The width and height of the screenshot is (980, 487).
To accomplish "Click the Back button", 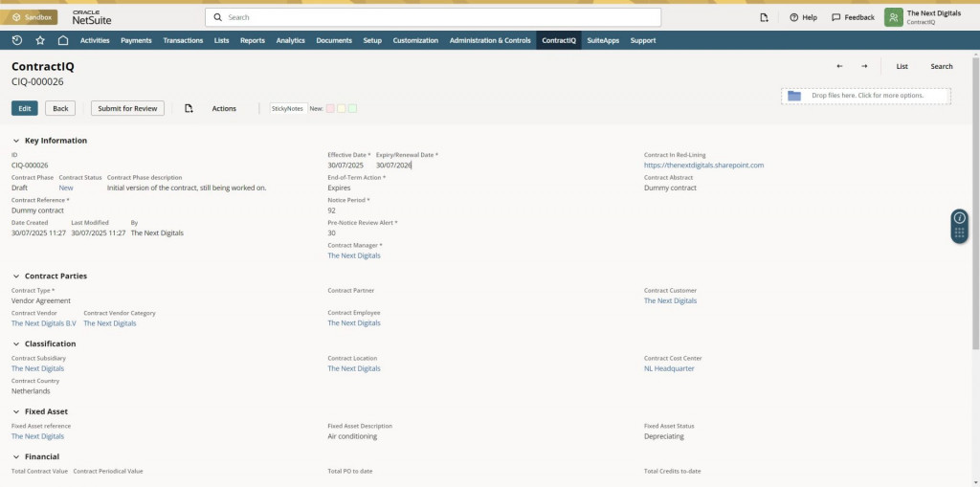I will pos(60,108).
